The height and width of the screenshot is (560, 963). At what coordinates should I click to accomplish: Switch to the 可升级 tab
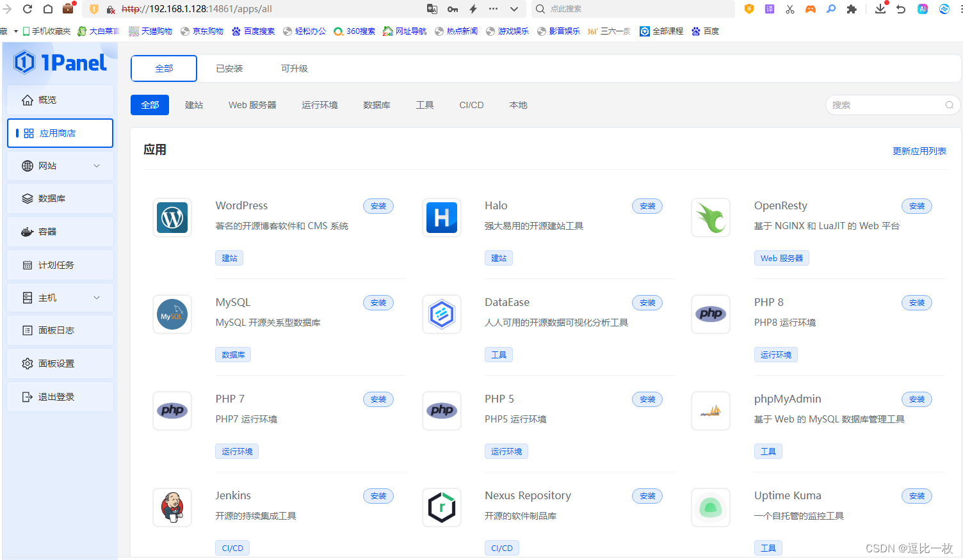point(295,68)
